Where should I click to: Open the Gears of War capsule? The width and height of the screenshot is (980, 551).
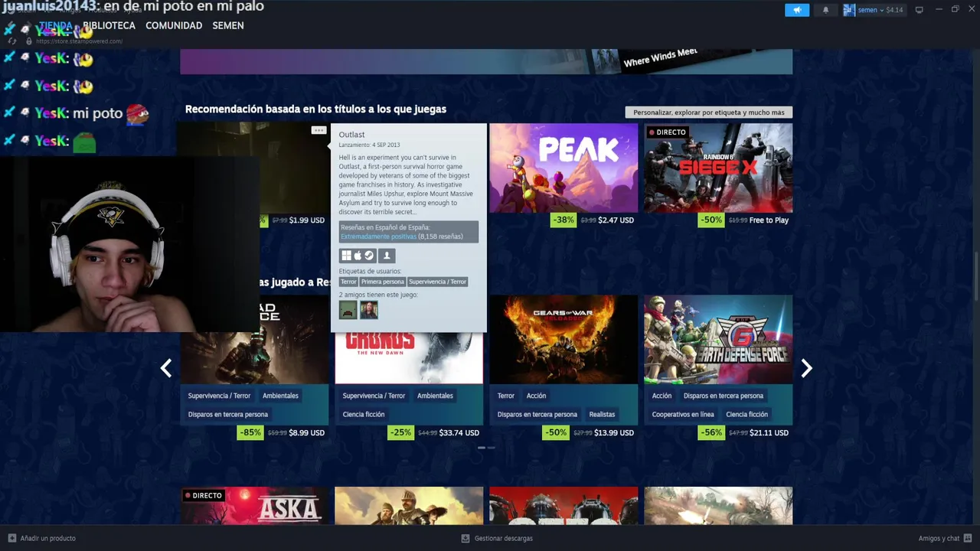tap(563, 340)
